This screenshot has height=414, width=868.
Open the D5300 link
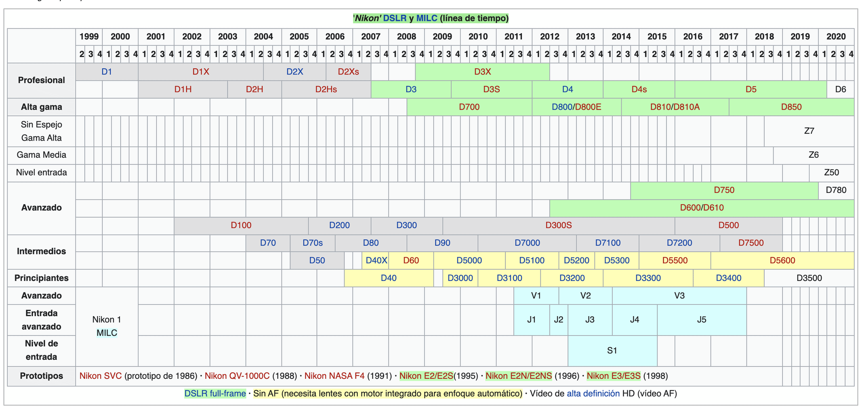coord(617,261)
